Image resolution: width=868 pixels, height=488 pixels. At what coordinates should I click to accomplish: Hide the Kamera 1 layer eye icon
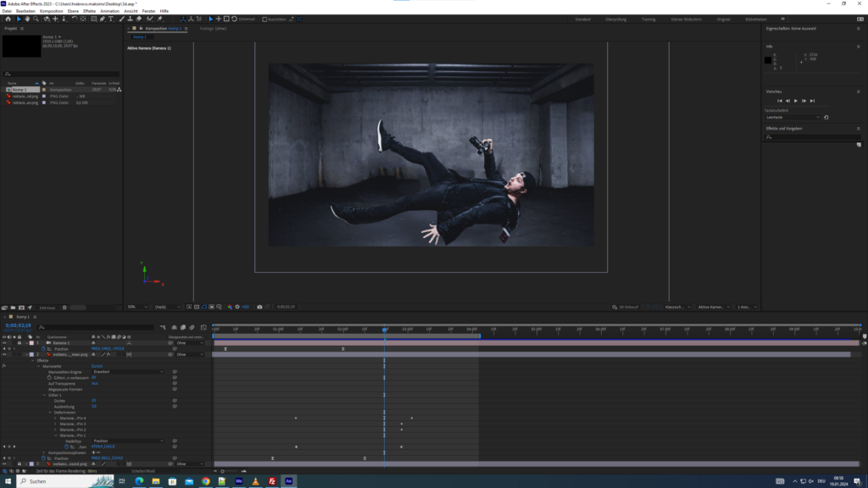tap(4, 342)
